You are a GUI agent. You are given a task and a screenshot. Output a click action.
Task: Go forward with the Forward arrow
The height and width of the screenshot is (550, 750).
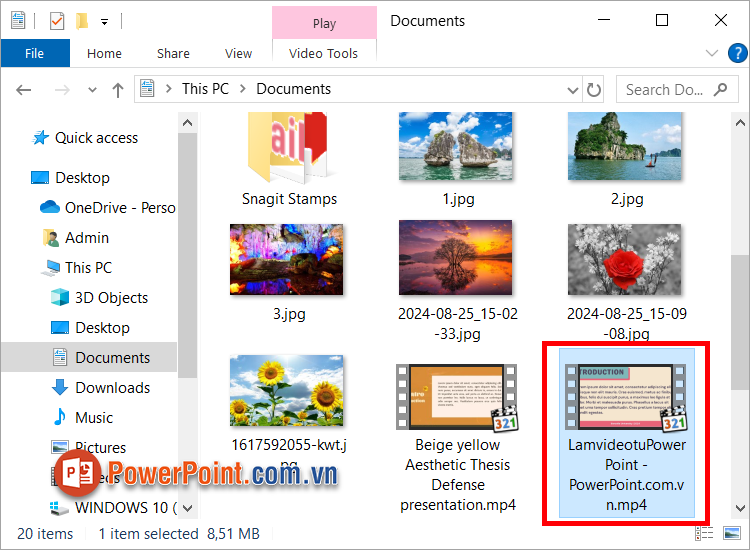click(x=62, y=89)
